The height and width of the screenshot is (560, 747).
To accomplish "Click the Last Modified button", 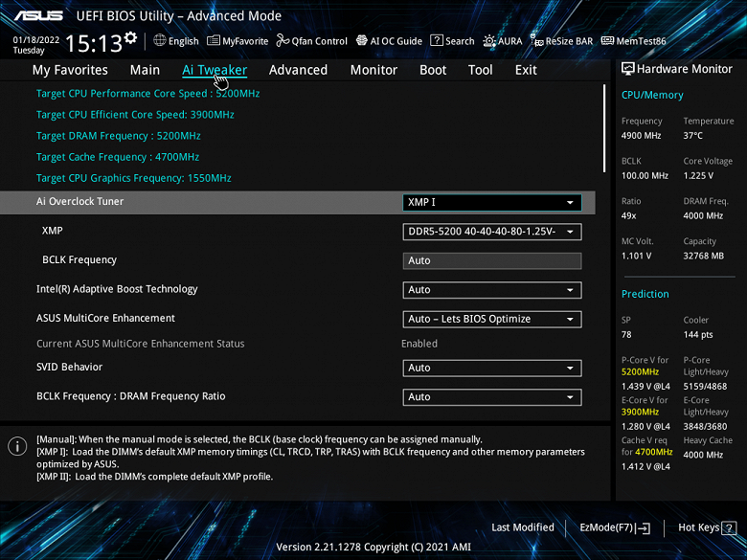I will (523, 527).
